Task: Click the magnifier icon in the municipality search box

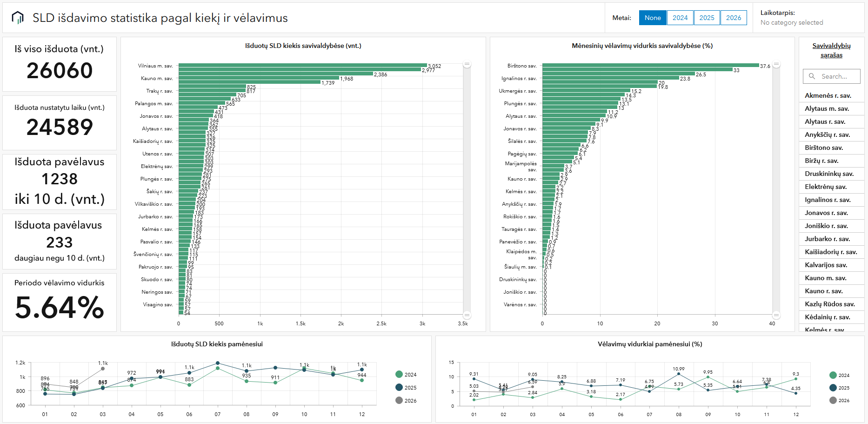Action: (812, 76)
